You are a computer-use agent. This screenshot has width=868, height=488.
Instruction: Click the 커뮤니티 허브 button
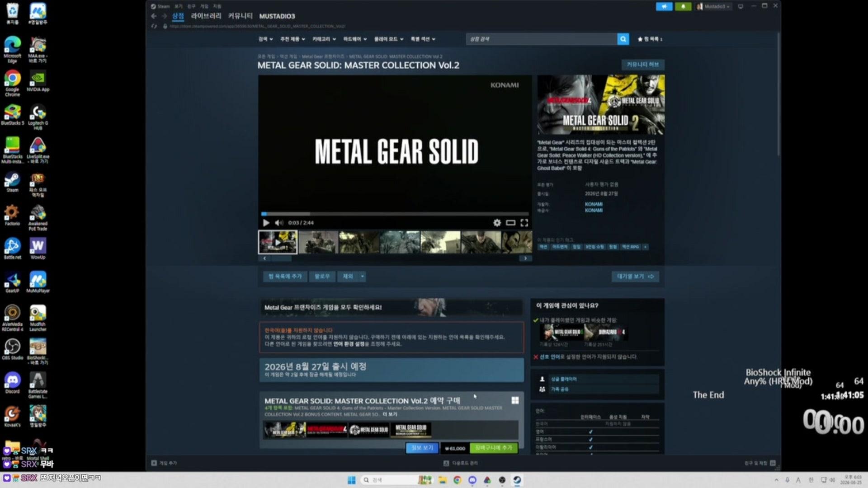(642, 65)
